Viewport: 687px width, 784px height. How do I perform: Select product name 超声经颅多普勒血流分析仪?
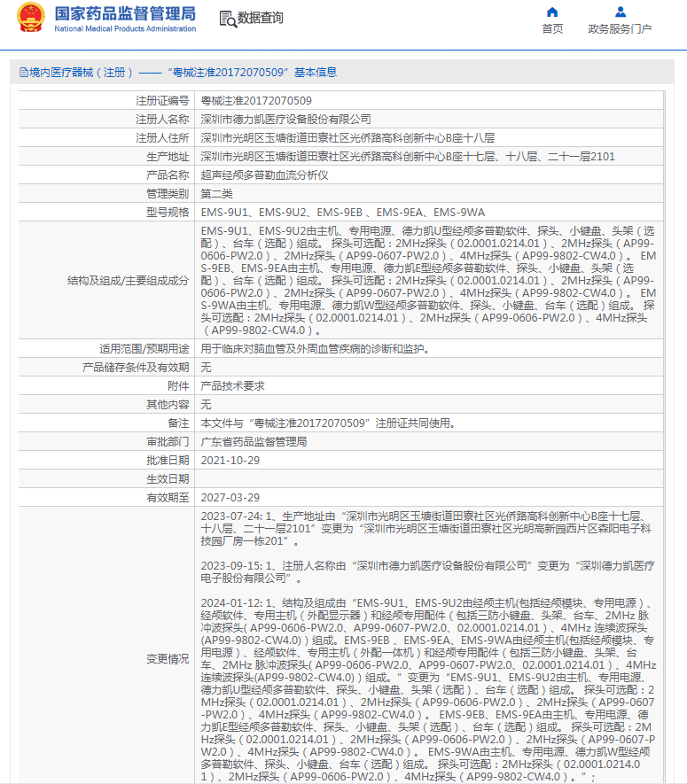coord(264,175)
